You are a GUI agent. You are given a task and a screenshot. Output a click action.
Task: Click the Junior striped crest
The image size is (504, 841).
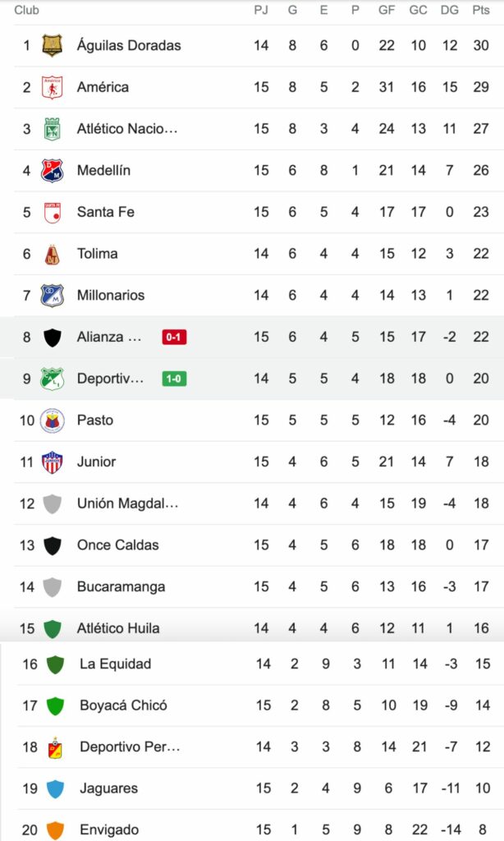(53, 462)
